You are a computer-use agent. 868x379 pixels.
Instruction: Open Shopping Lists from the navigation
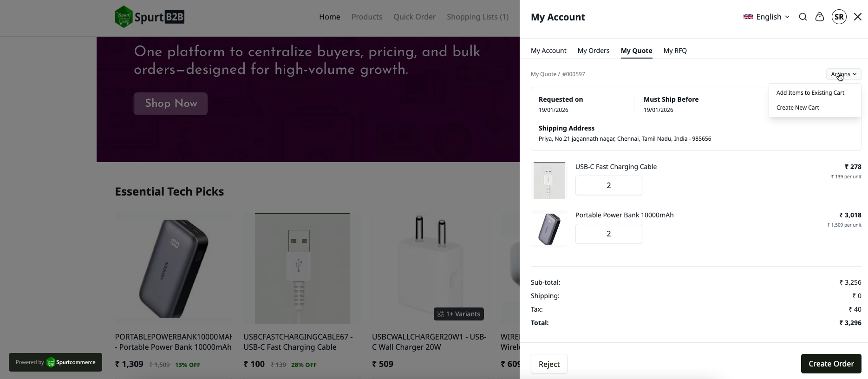(477, 17)
